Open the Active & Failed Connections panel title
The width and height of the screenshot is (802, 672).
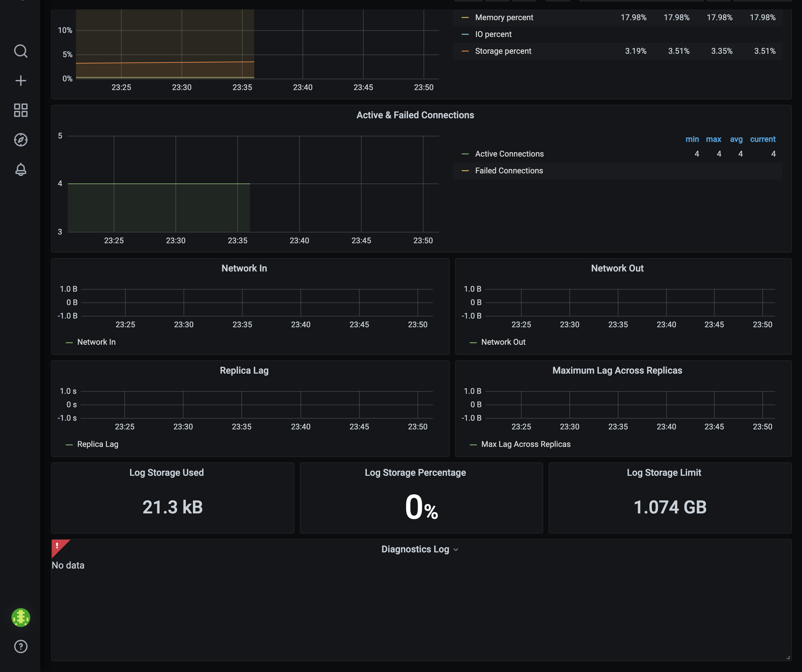coord(415,115)
